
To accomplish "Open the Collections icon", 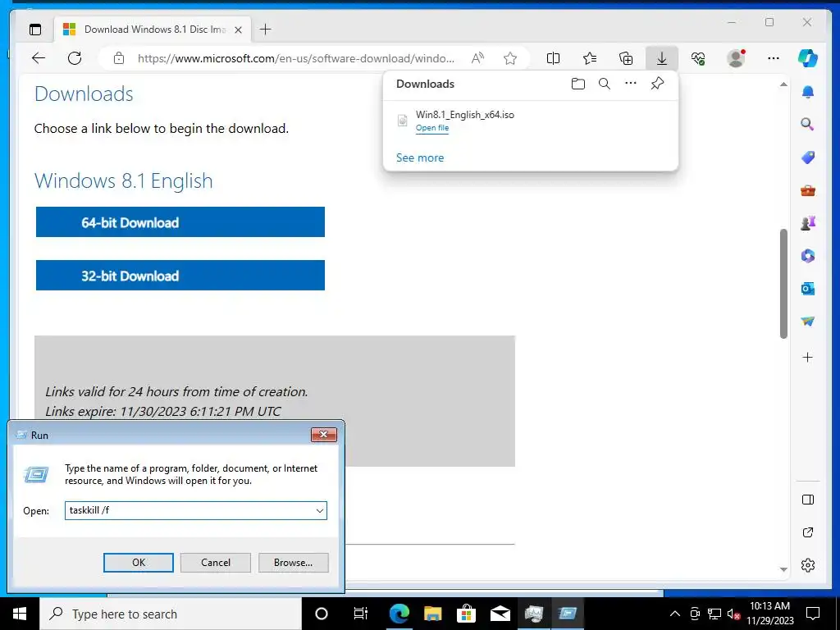I will [626, 58].
